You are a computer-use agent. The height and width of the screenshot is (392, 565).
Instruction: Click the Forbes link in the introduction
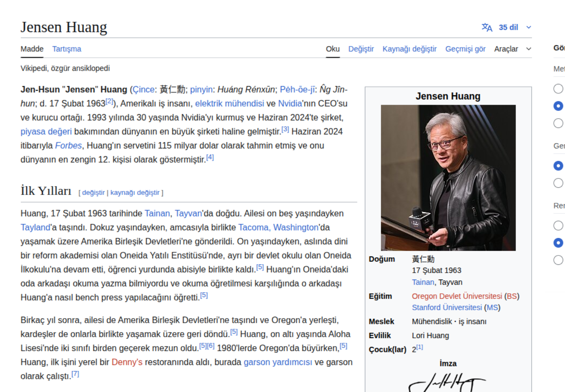click(69, 146)
